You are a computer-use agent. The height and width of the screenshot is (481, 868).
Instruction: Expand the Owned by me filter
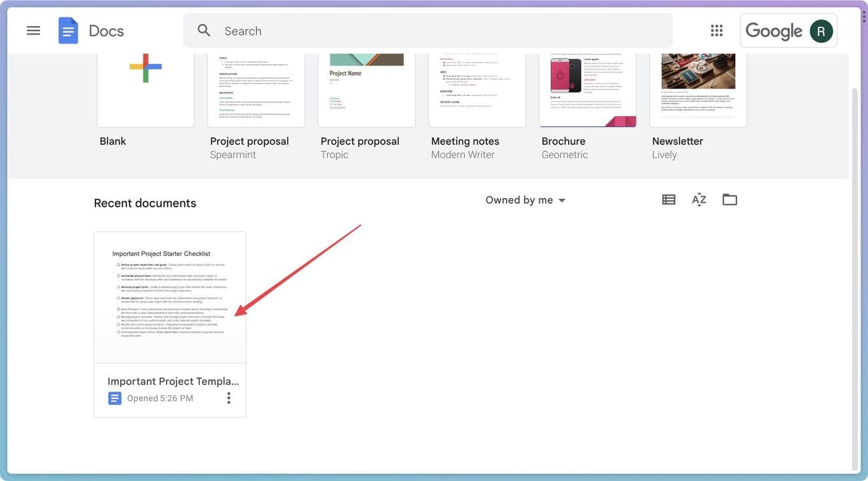pyautogui.click(x=525, y=200)
